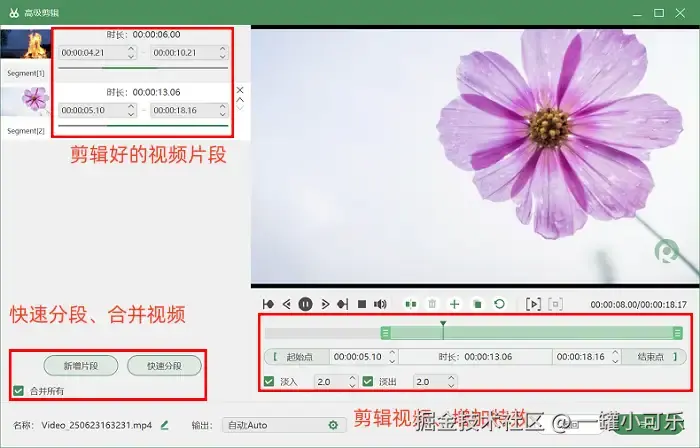This screenshot has height=448, width=700.
Task: Decrease Segment[1] start time 00:00:04.21
Action: pyautogui.click(x=131, y=56)
